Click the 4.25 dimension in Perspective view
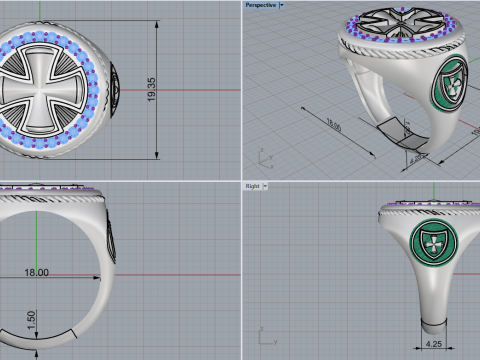The height and width of the screenshot is (360, 480). (417, 159)
